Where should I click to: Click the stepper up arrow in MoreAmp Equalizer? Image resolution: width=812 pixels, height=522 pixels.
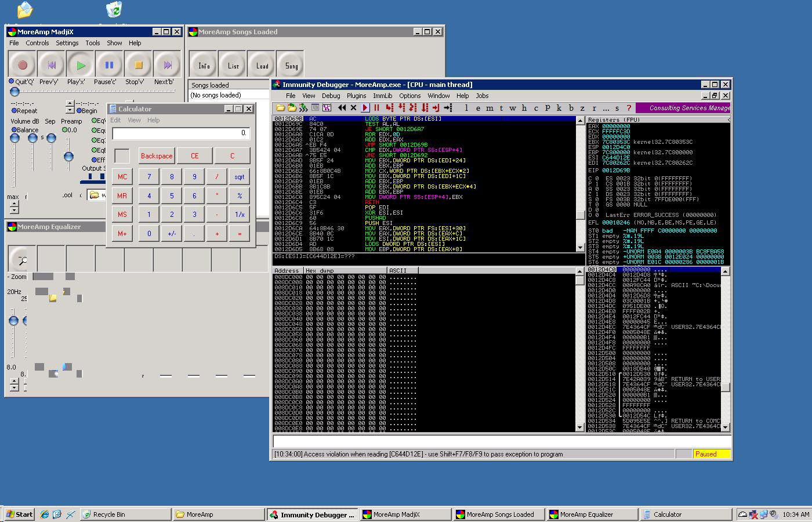click(x=14, y=380)
